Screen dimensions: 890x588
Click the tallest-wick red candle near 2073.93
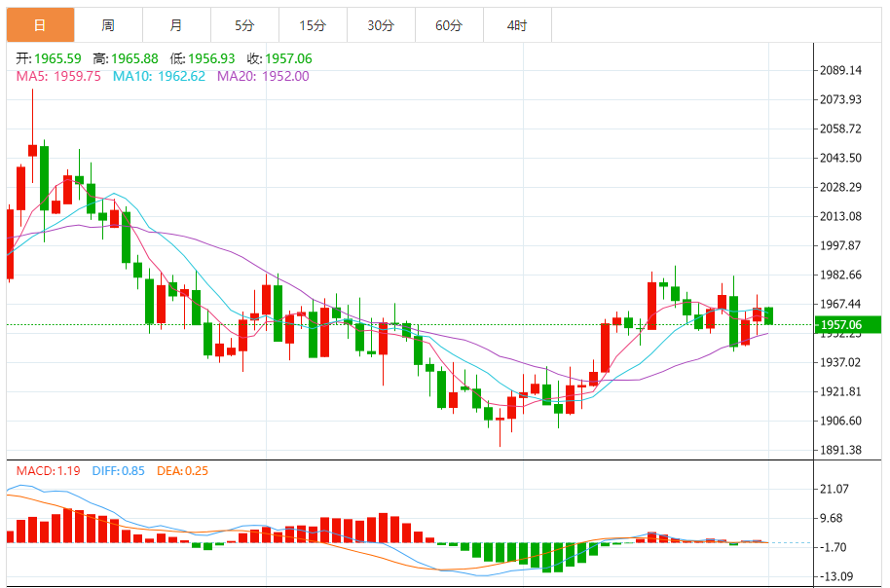pyautogui.click(x=32, y=150)
